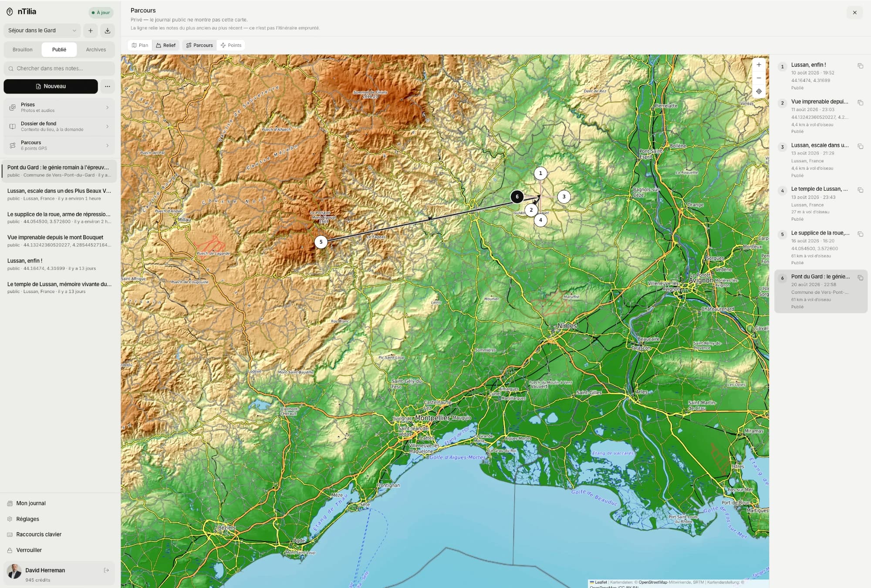Open note 'Le supplice de la roue, arme de répressio...'

(x=59, y=218)
